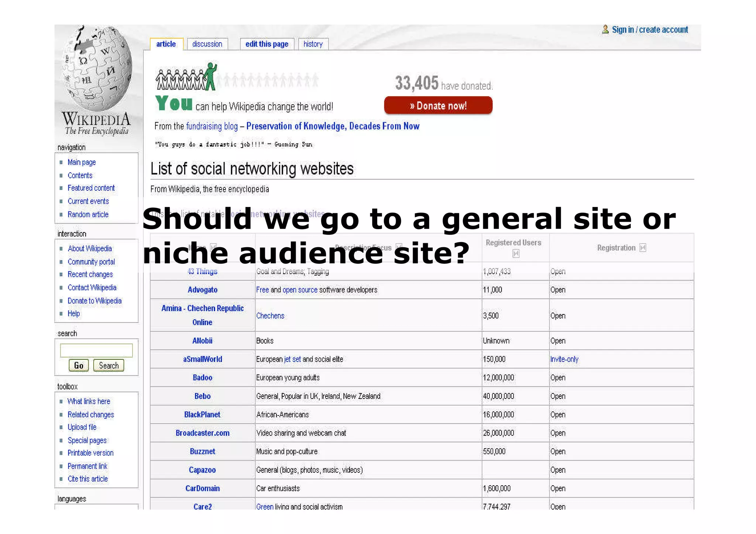
Task: Click the user icon beside Sign in
Action: coord(605,30)
